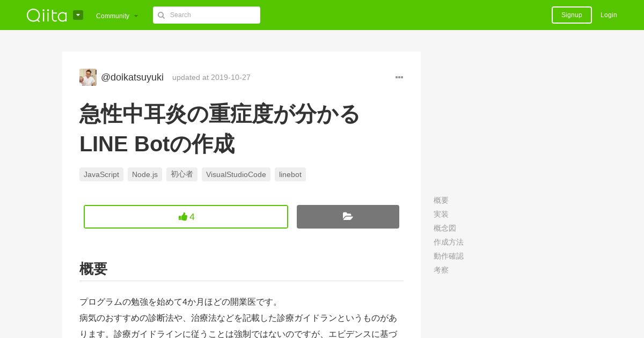644x338 pixels.
Task: Select the linebot tag
Action: click(290, 174)
